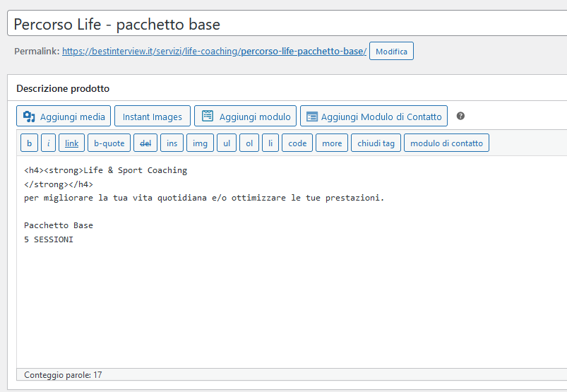The height and width of the screenshot is (392, 567).
Task: Insert blockquote with b-quote button
Action: coord(109,143)
